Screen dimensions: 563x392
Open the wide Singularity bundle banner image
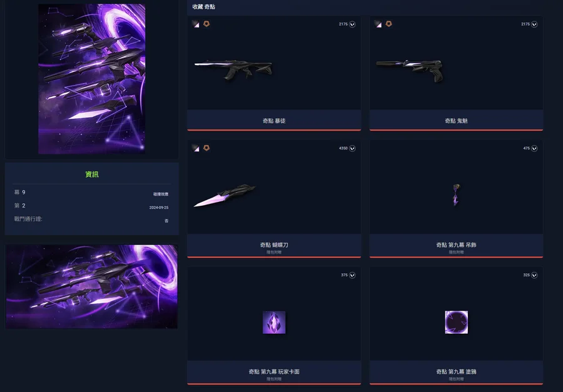tap(92, 286)
